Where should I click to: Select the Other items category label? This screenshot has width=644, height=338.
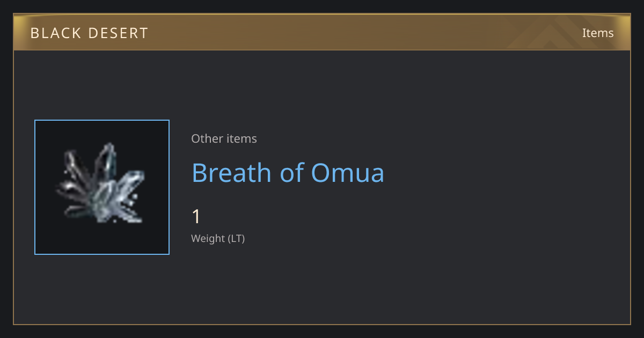224,138
